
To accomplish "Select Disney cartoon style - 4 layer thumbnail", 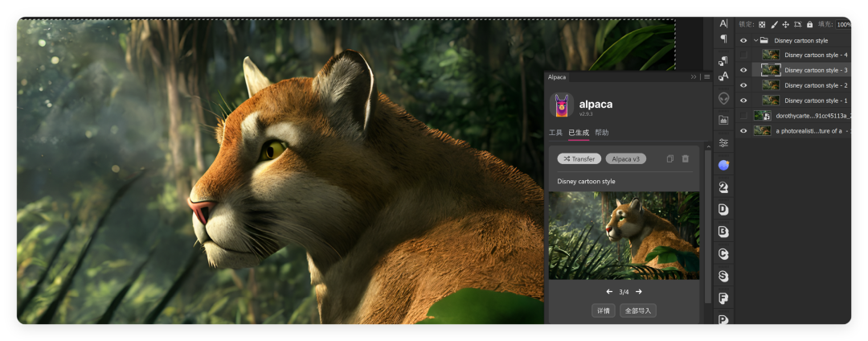I will click(771, 55).
